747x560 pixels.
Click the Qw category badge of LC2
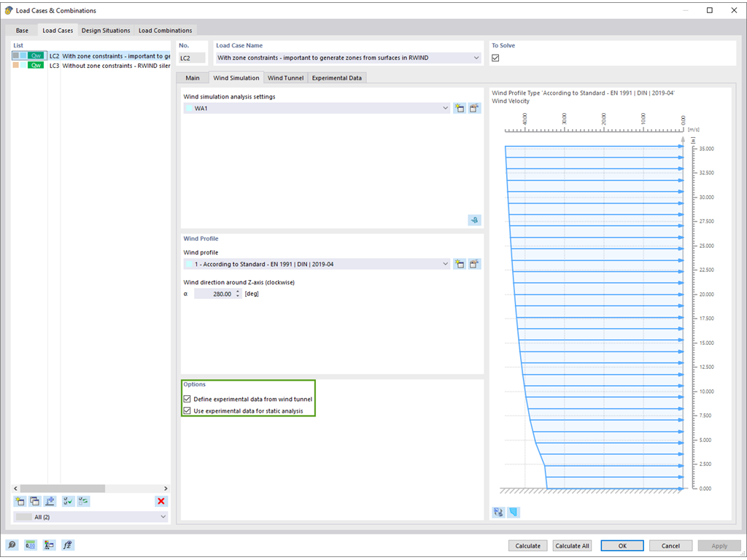[36, 55]
